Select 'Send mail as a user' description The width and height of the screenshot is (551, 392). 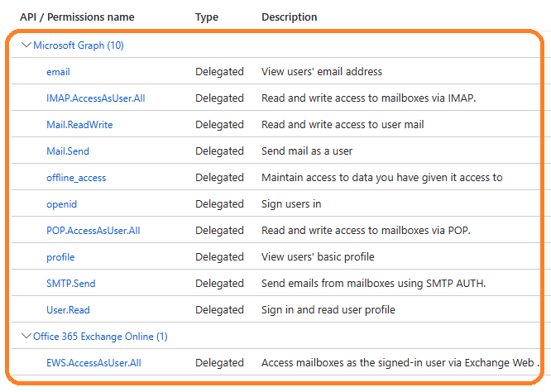307,151
